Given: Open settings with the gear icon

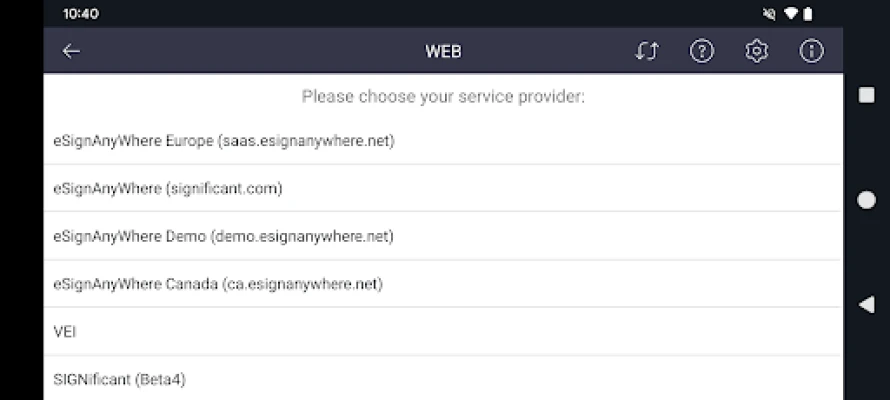Looking at the screenshot, I should click(757, 51).
